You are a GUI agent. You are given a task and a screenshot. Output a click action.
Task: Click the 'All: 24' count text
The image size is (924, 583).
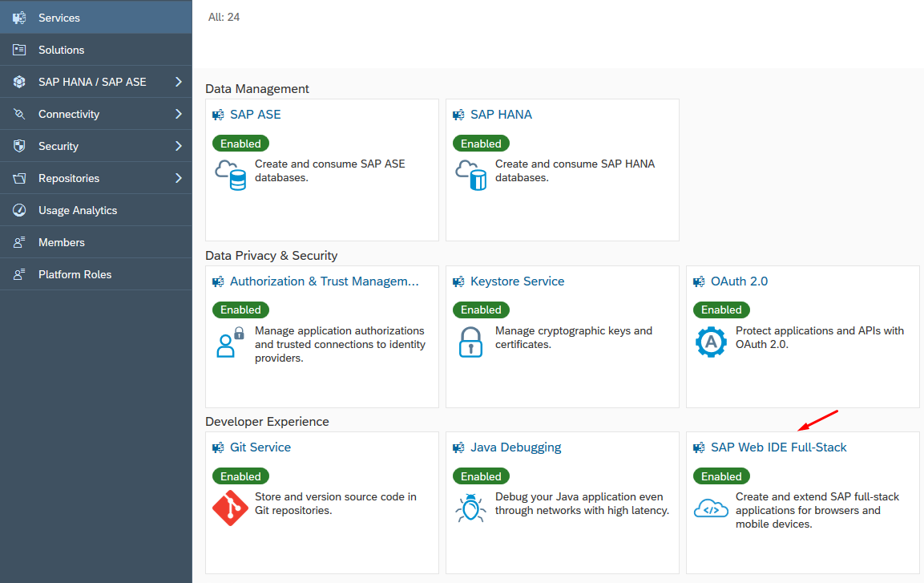pos(224,17)
